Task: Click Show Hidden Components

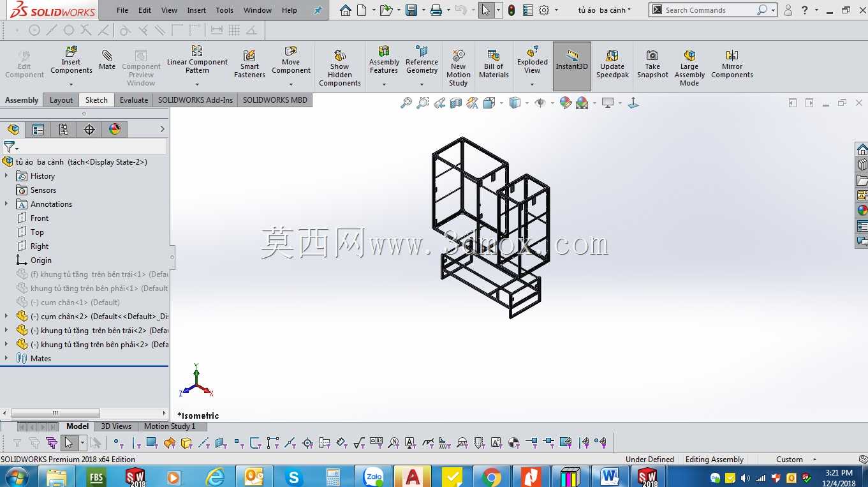Action: point(340,68)
